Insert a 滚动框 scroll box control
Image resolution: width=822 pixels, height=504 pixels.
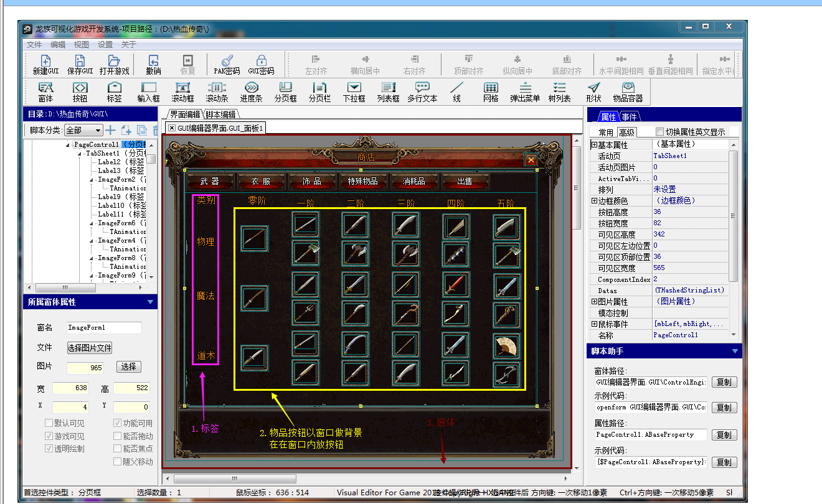[183, 92]
